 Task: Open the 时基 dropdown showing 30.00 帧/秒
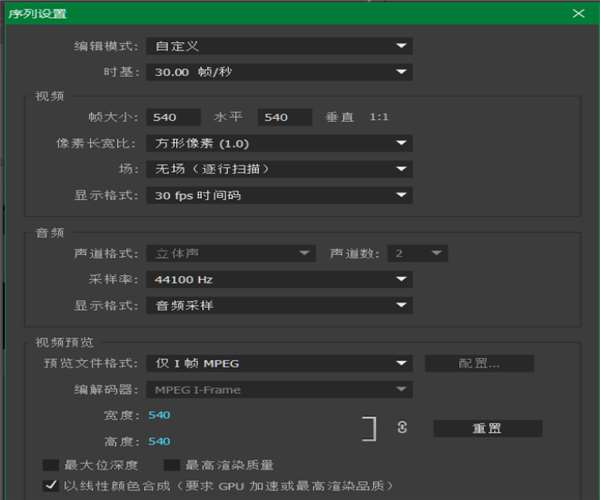[x=279, y=72]
